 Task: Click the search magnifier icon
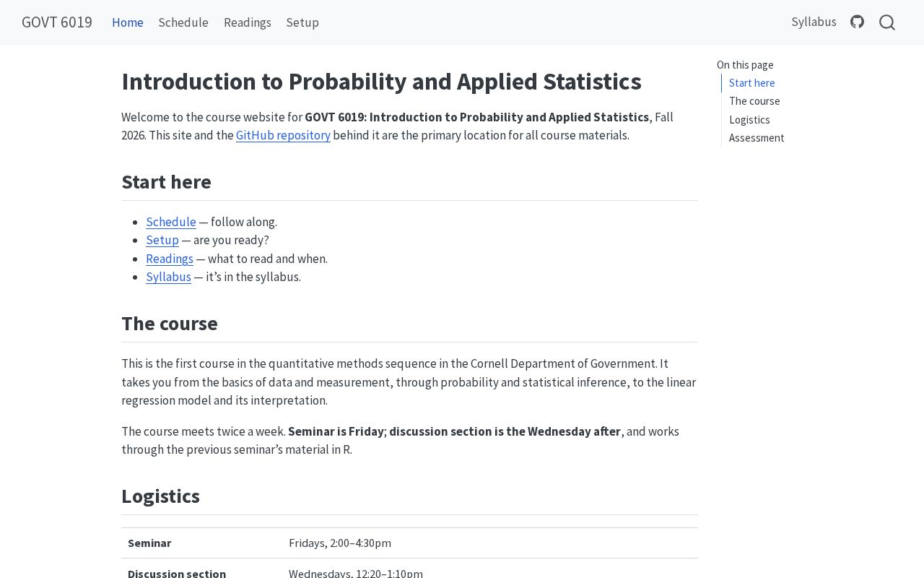click(x=887, y=22)
